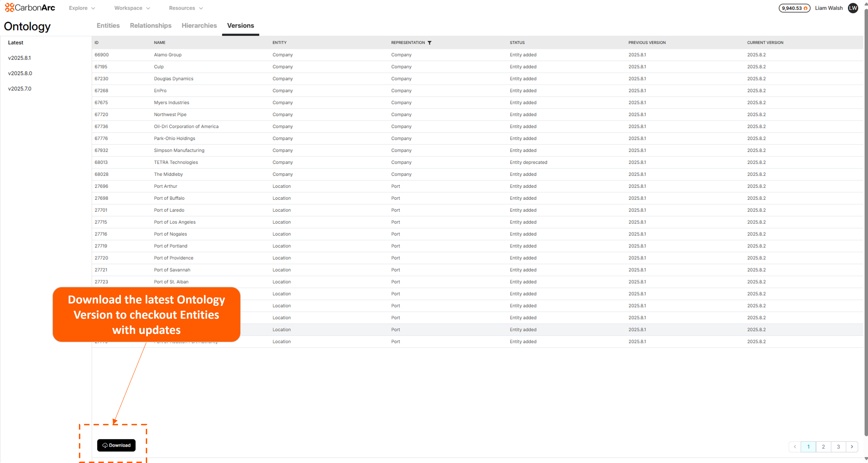Viewport: 868px width, 463px height.
Task: Click the filter funnel next to REPRESENTATION header
Action: point(430,42)
